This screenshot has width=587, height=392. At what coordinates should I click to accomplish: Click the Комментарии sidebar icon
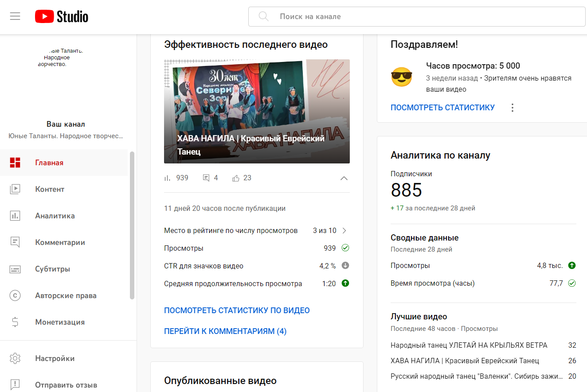[15, 242]
